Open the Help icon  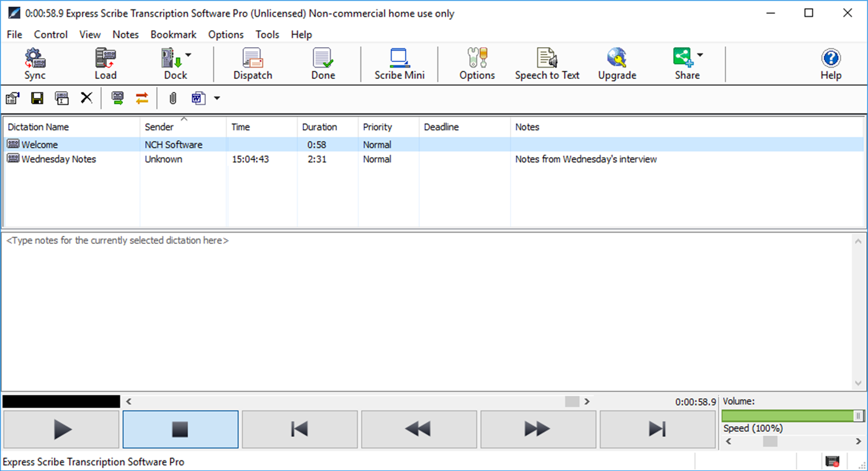[x=830, y=63]
